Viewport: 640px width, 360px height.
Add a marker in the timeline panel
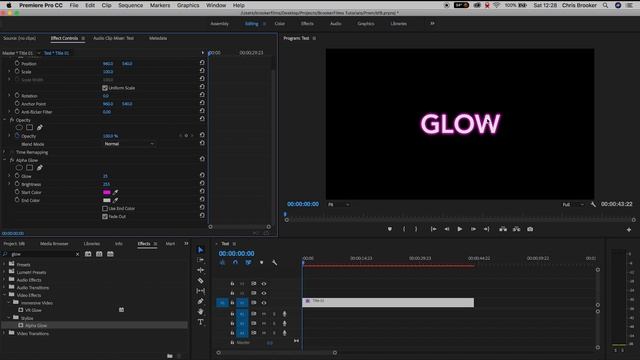point(262,263)
